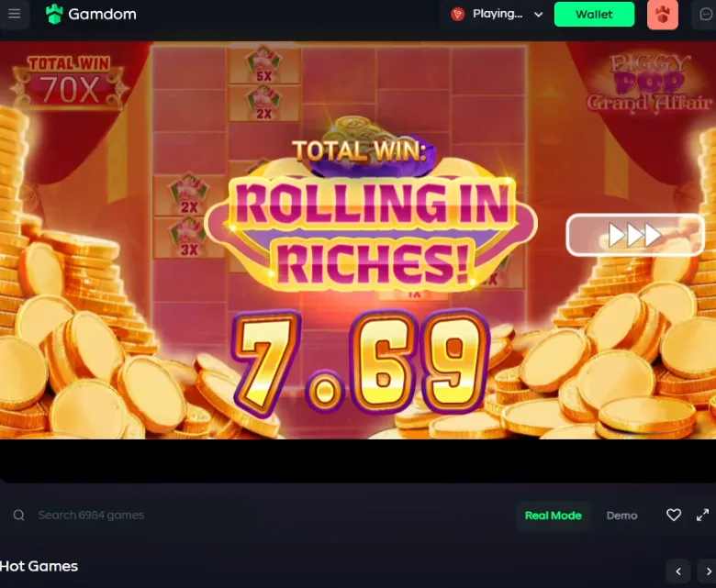This screenshot has height=588, width=716.
Task: Open the chat bubble icon
Action: point(706,14)
